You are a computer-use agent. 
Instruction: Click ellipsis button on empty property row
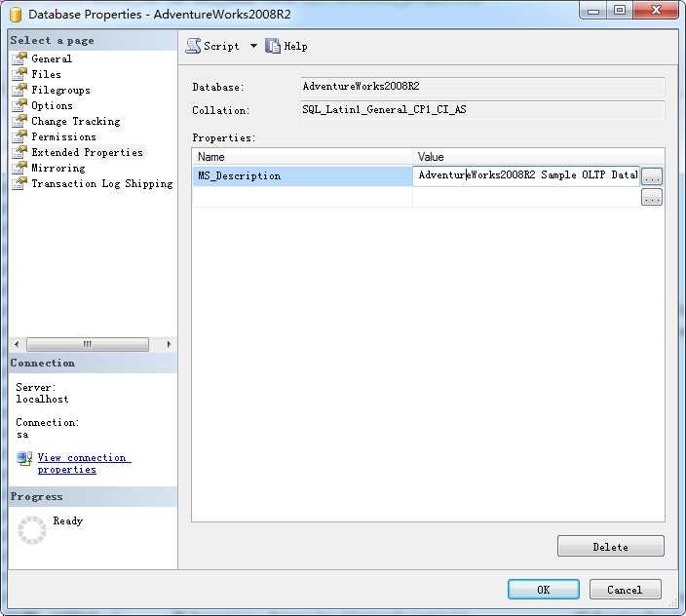point(652,197)
